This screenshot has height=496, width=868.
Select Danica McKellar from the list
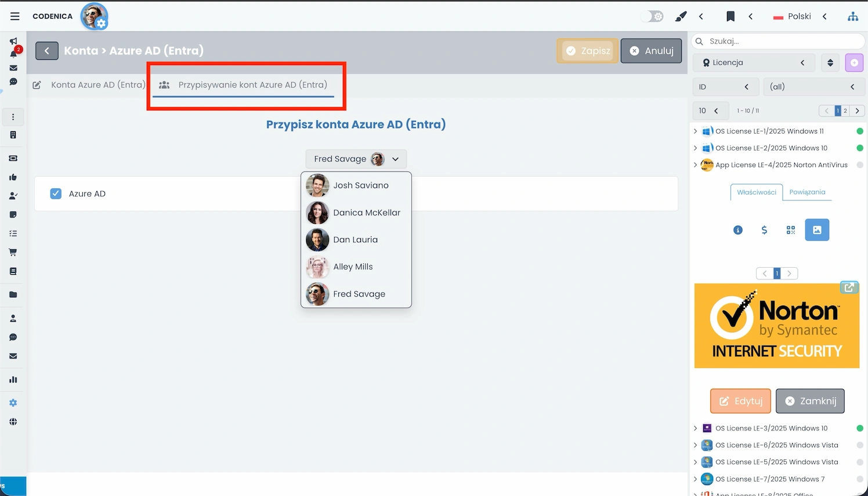(x=366, y=213)
